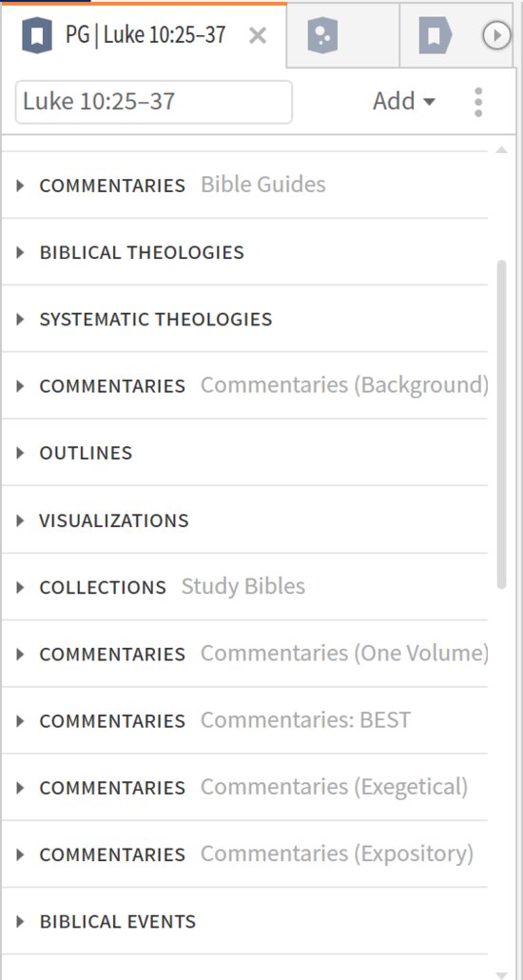Open the third tab with the bookmark tag icon
The width and height of the screenshot is (523, 980).
(435, 35)
